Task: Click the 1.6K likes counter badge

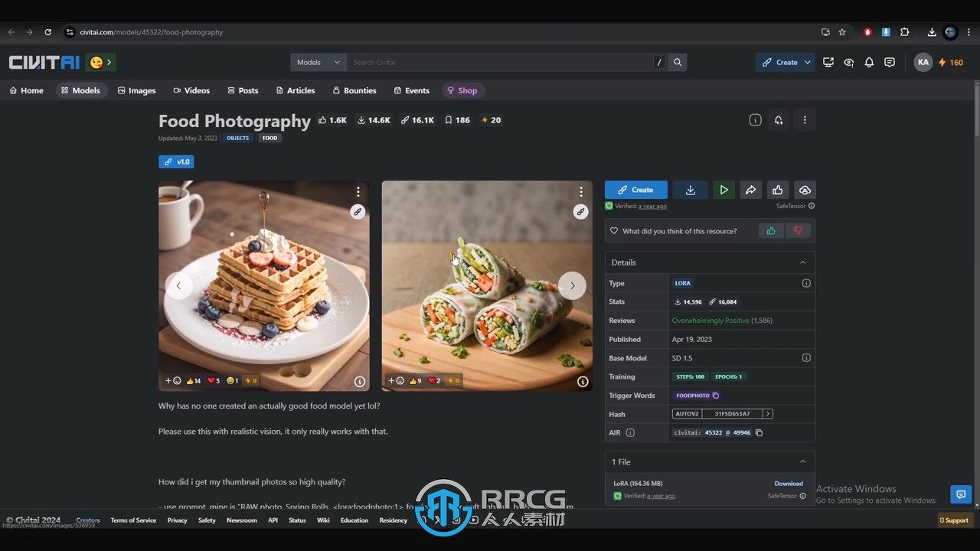Action: click(x=333, y=120)
